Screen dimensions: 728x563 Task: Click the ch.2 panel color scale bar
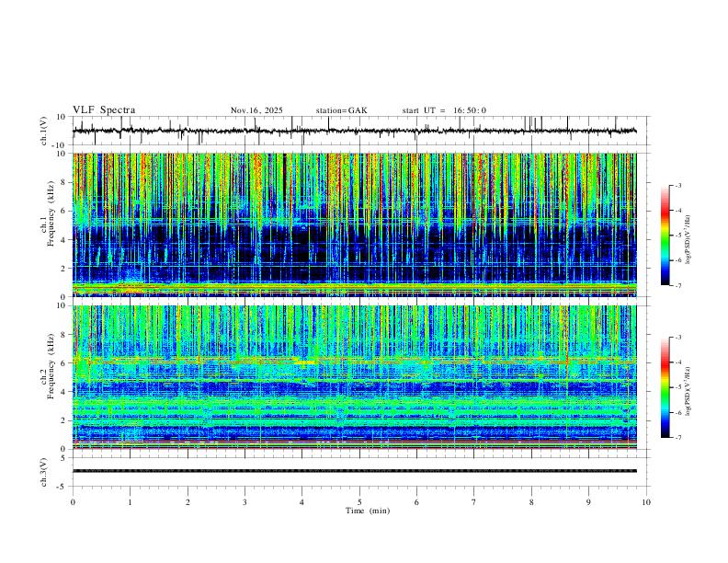tap(665, 387)
